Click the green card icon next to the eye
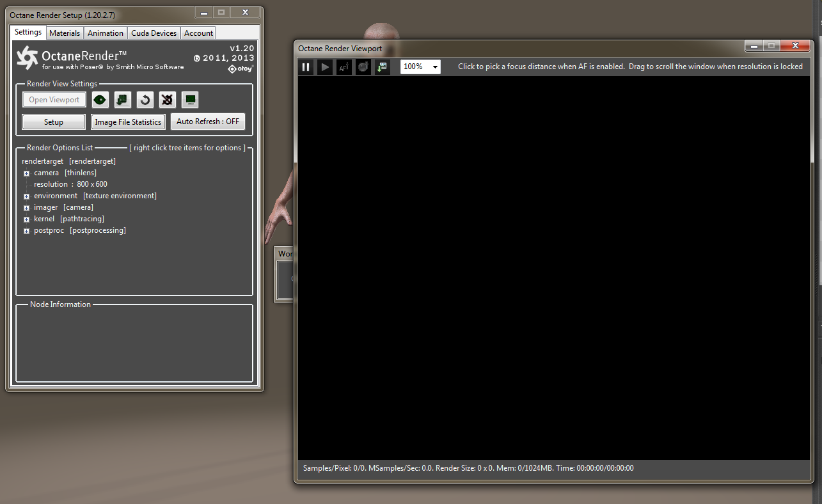Screen dimensions: 822x504 [x=122, y=100]
